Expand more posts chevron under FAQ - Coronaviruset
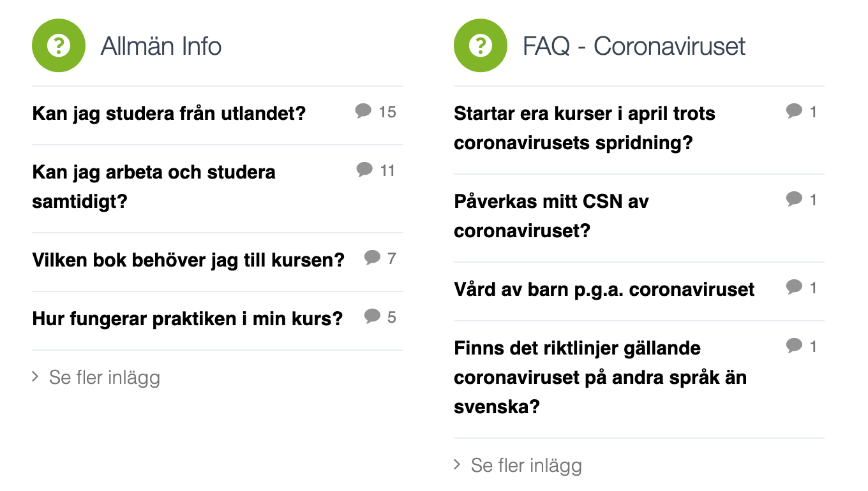This screenshot has height=491, width=868. 458,465
